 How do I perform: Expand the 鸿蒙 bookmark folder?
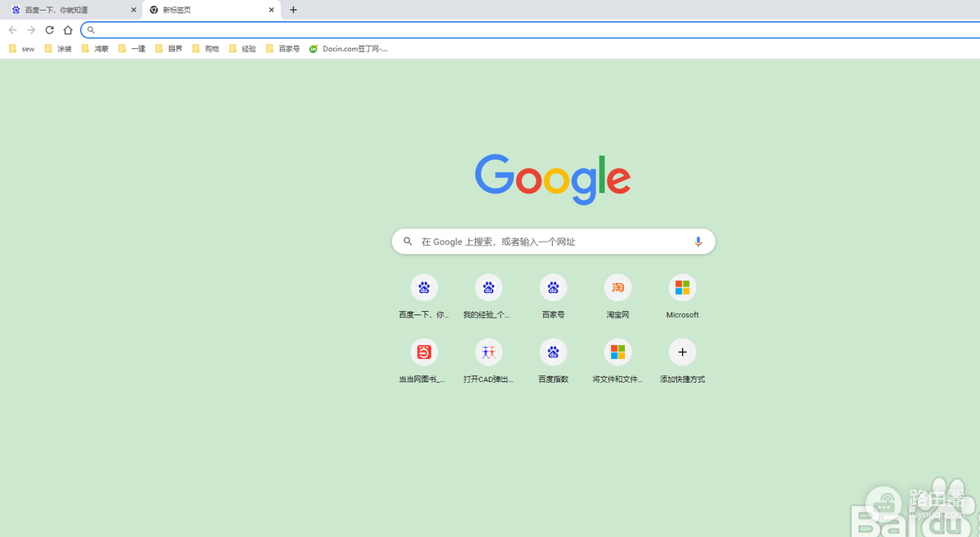[x=95, y=49]
